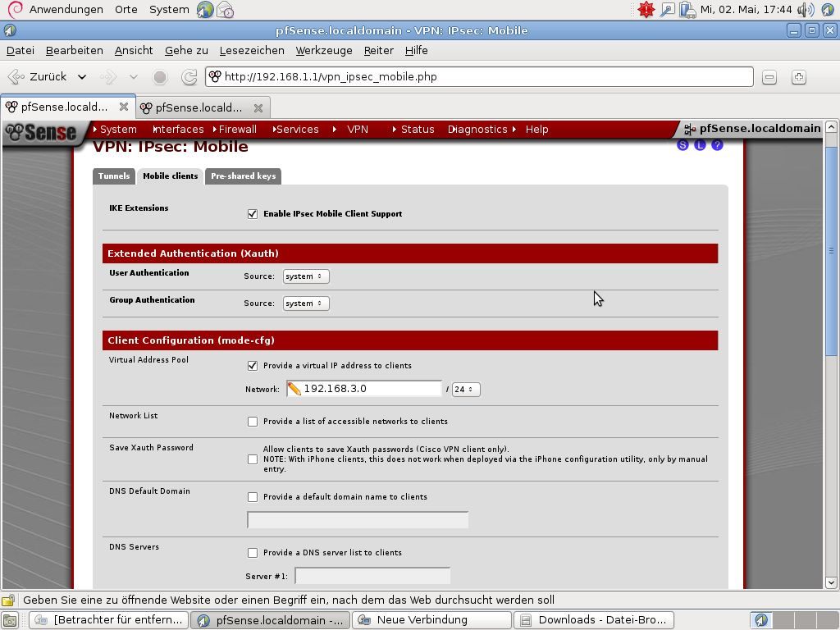Viewport: 840px width, 630px height.
Task: Click the stop loading button
Action: pyautogui.click(x=160, y=77)
